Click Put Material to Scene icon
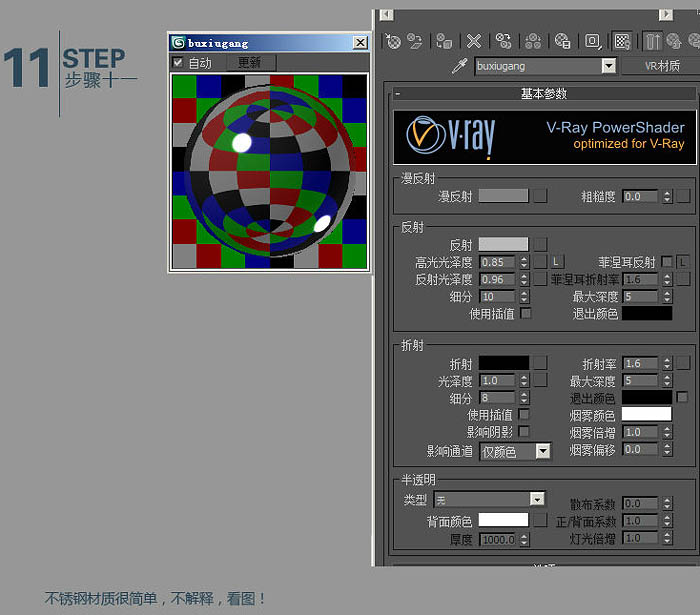 (x=415, y=42)
